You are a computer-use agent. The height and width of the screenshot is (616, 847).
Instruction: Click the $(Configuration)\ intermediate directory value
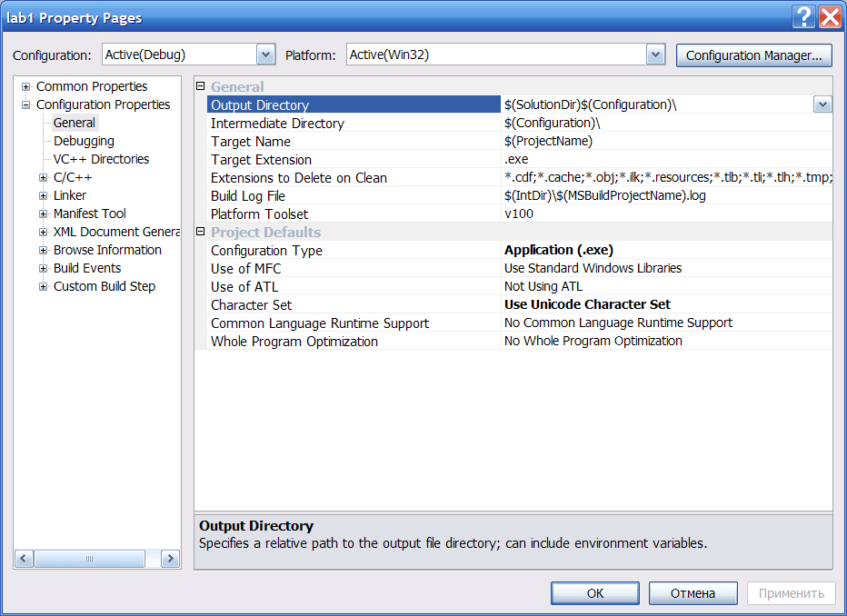[x=666, y=123]
